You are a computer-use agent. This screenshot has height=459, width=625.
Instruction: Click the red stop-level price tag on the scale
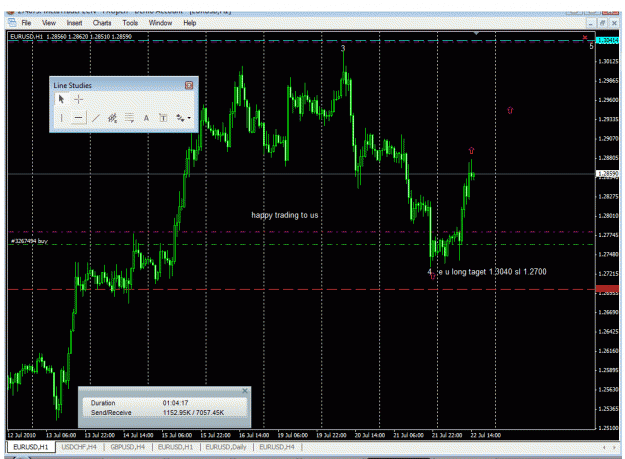[607, 289]
